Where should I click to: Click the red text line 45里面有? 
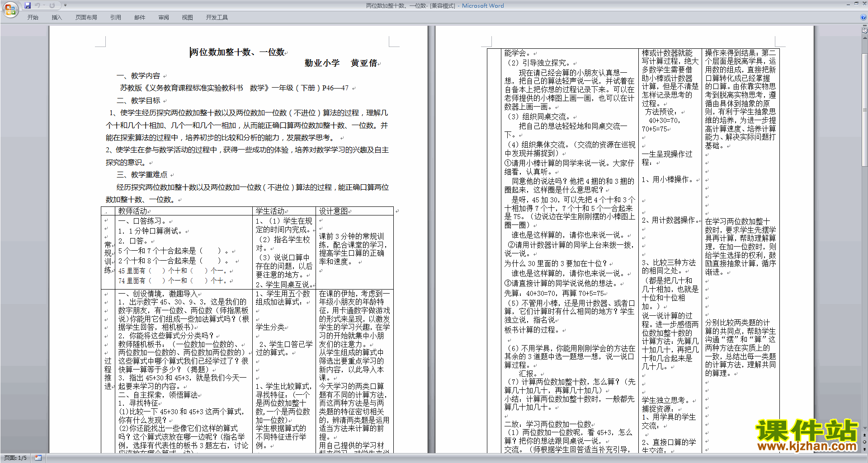pyautogui.click(x=172, y=271)
